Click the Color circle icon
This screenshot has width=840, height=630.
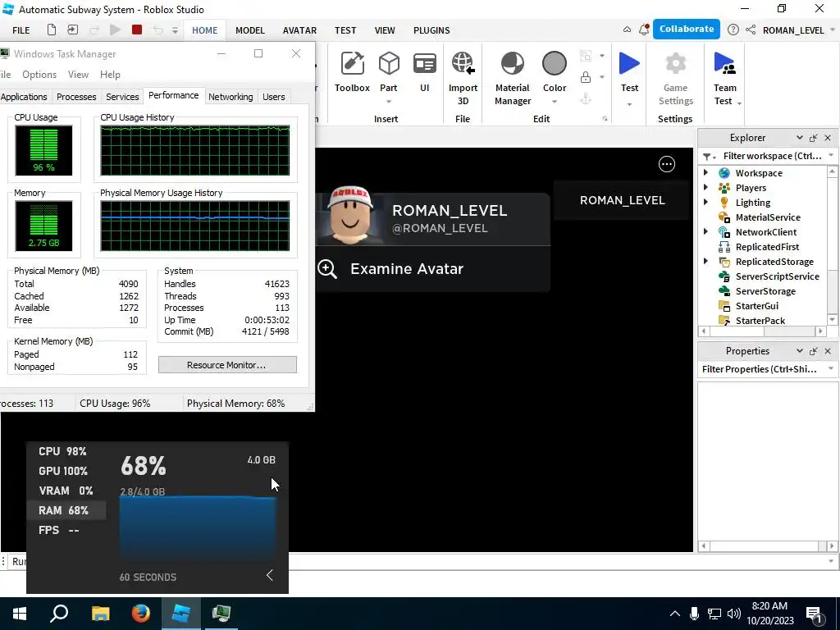554,64
